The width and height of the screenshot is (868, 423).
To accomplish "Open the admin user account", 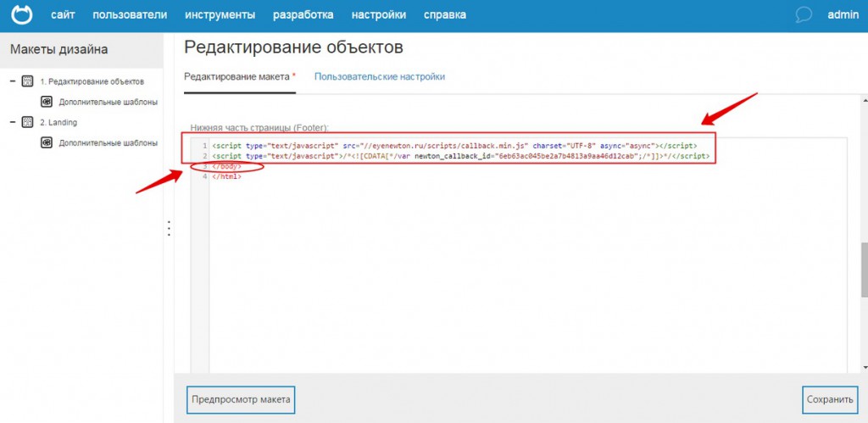I will click(843, 15).
